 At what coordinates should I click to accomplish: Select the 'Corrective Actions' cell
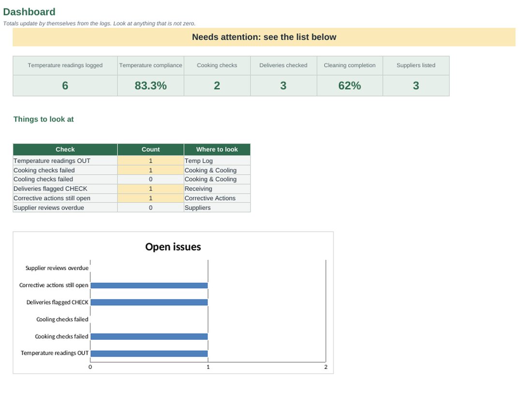point(217,198)
